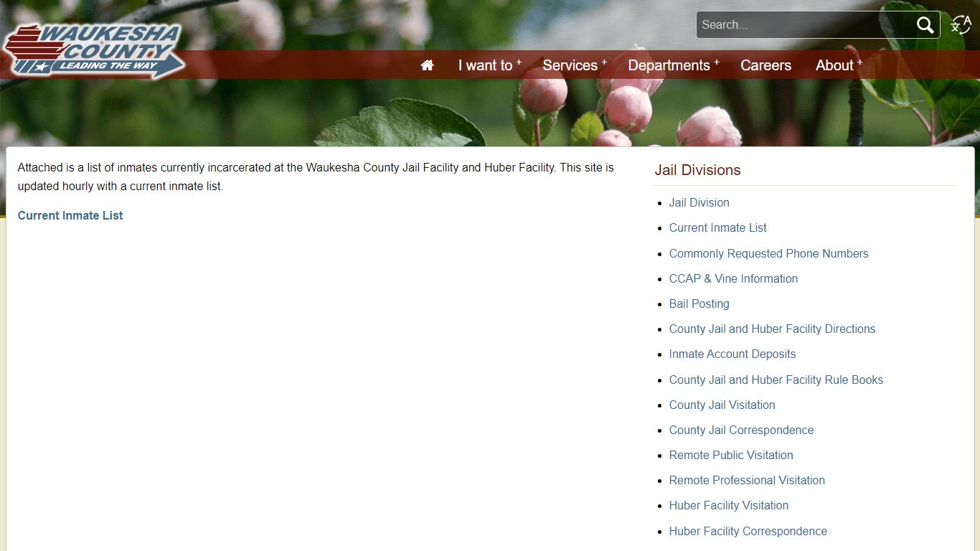Open the bold Current Inmate List link
Screen dimensions: 980x551
(x=70, y=215)
